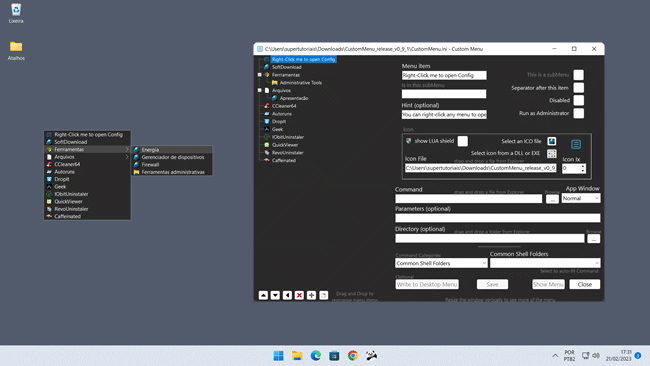650x366 pixels.
Task: Browse for a Directory folder
Action: click(x=594, y=239)
